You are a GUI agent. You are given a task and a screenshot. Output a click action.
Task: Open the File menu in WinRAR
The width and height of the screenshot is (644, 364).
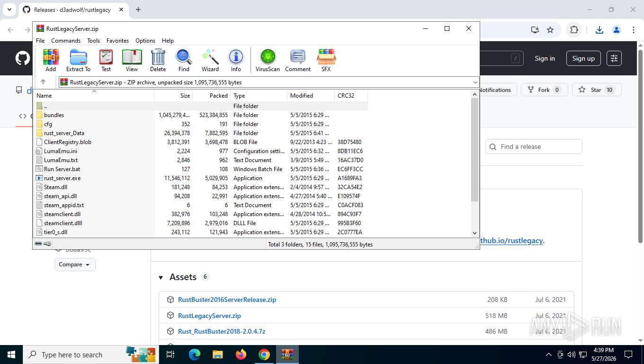point(40,41)
